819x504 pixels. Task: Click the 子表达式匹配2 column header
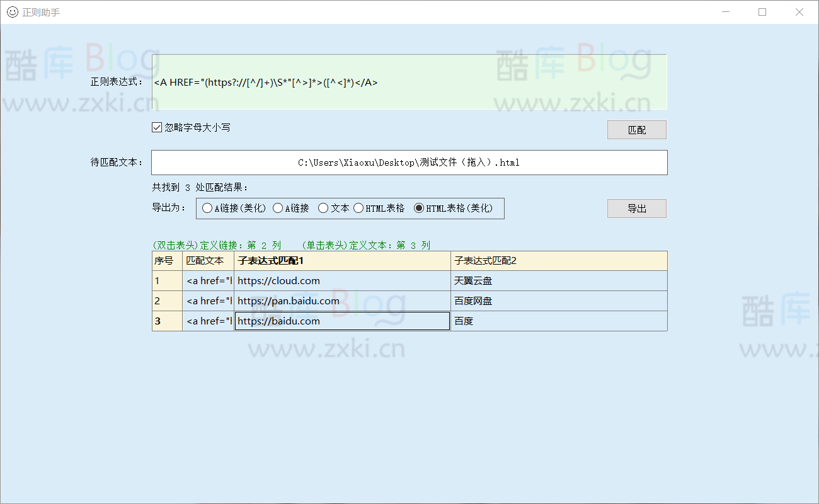(558, 261)
